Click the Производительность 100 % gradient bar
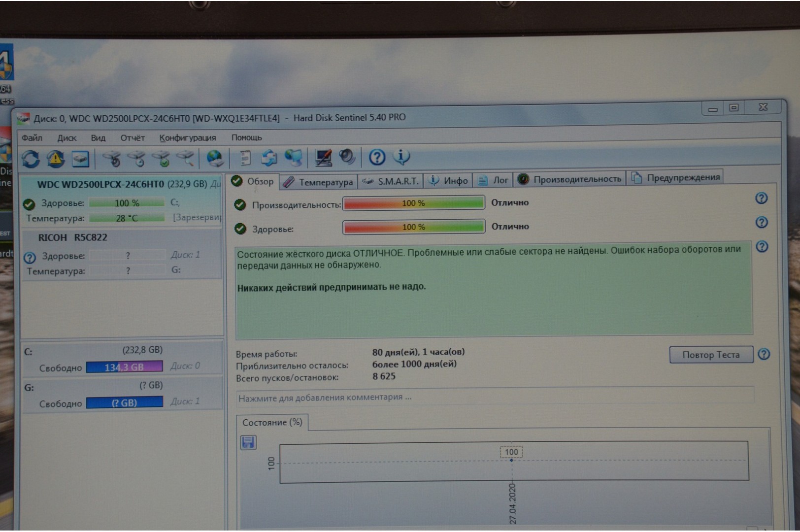The image size is (800, 532). pos(414,203)
